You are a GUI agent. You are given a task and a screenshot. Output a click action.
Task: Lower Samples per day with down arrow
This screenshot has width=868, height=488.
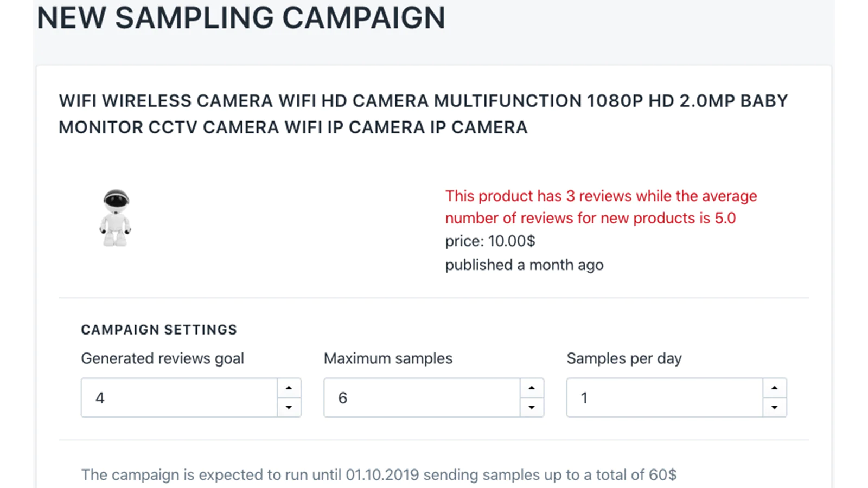point(775,407)
